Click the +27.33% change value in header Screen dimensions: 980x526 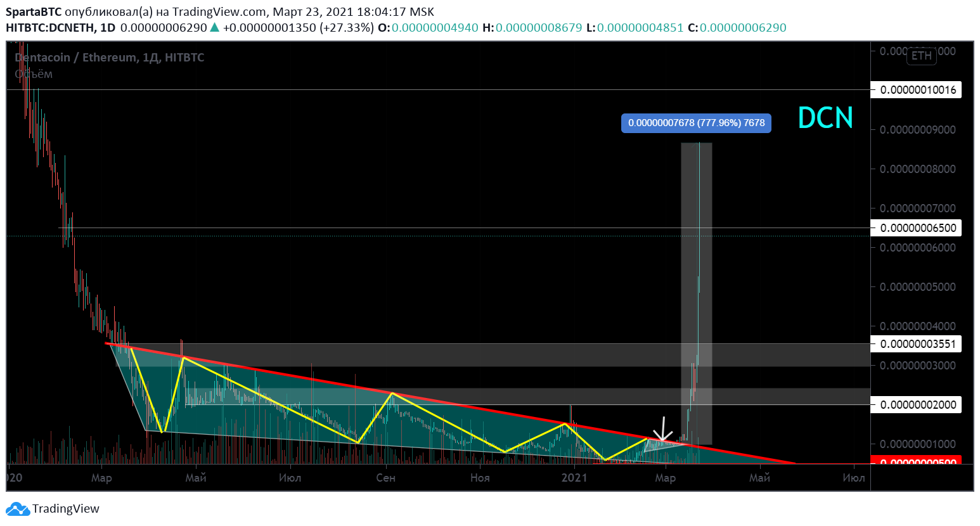[x=347, y=28]
